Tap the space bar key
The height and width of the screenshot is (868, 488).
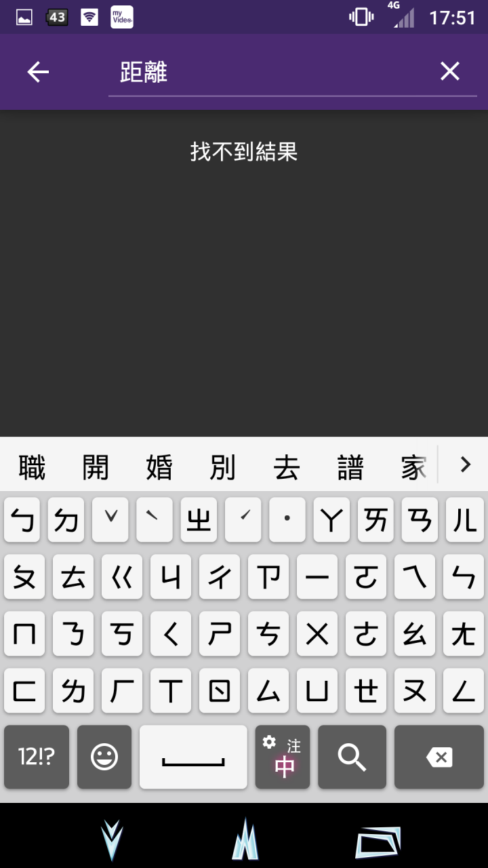(193, 757)
